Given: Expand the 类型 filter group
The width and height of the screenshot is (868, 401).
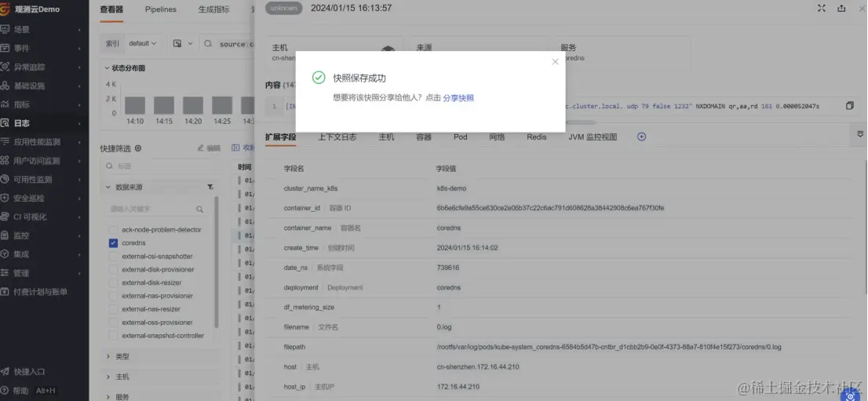Looking at the screenshot, I should tap(108, 357).
